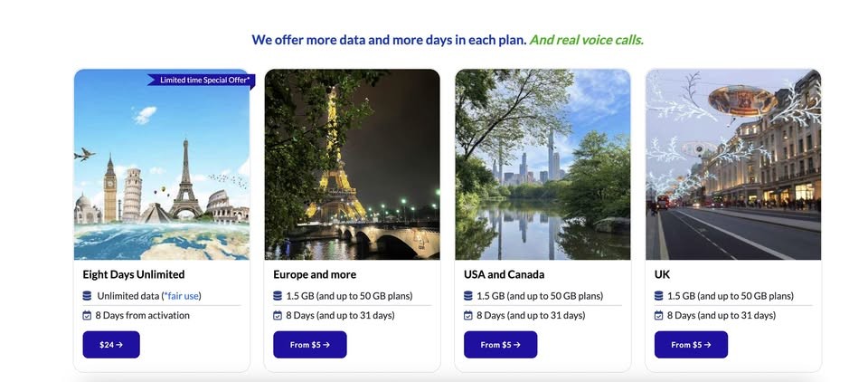This screenshot has width=868, height=382.
Task: Click the data stack icon in UK card
Action: pyautogui.click(x=659, y=296)
